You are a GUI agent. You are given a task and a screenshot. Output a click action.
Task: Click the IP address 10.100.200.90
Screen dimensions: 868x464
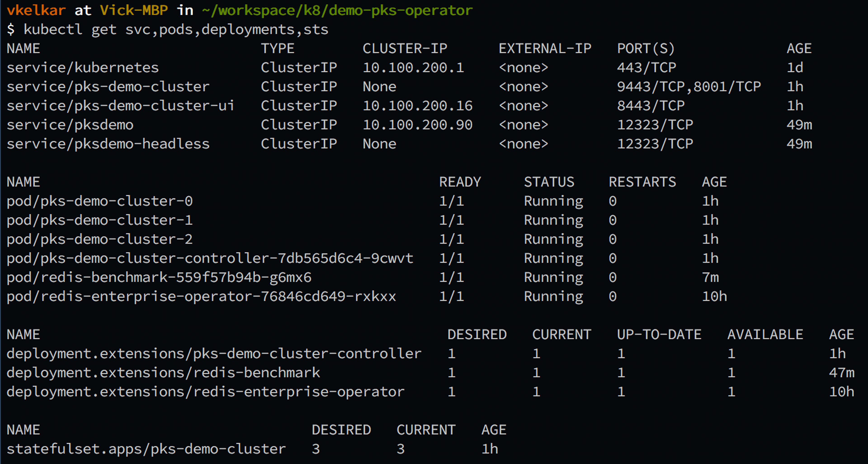417,125
